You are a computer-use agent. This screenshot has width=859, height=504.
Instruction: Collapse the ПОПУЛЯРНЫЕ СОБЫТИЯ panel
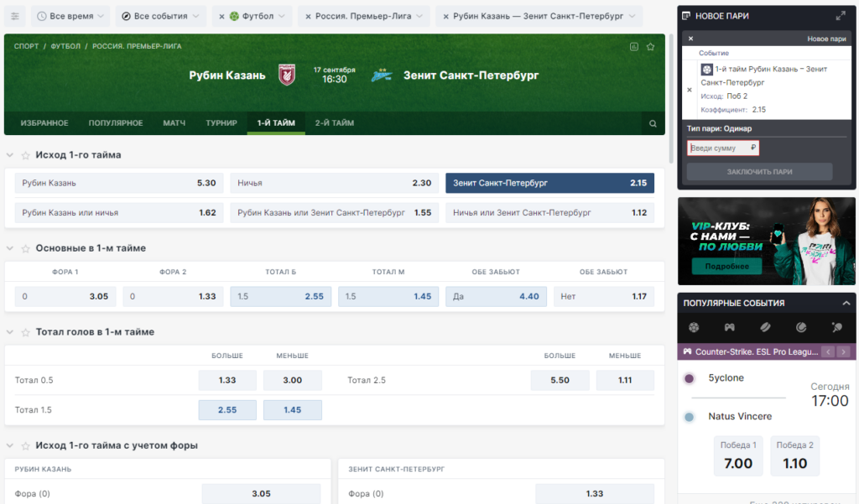[846, 303]
